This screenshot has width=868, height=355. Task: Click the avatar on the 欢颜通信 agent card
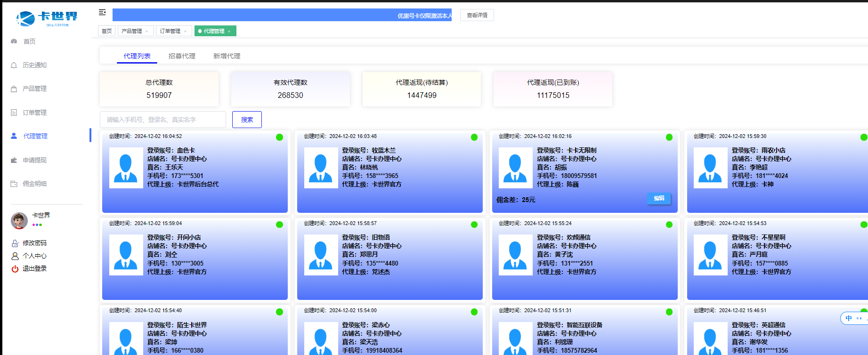[x=516, y=255]
